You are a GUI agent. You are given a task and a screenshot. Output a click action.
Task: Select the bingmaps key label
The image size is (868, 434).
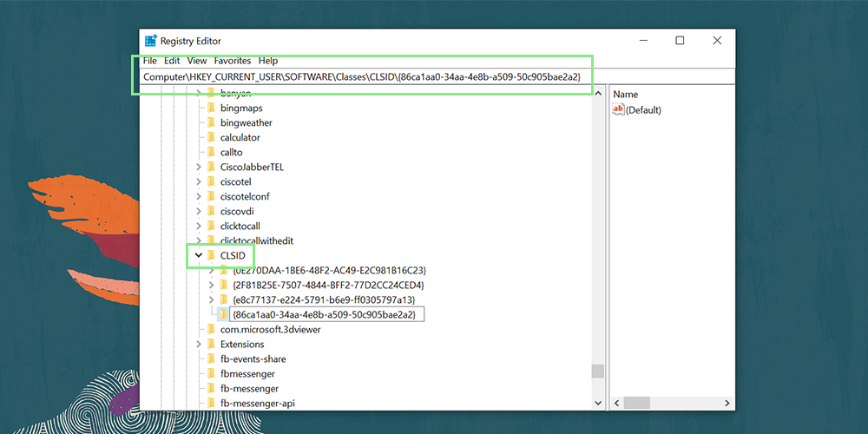[241, 108]
